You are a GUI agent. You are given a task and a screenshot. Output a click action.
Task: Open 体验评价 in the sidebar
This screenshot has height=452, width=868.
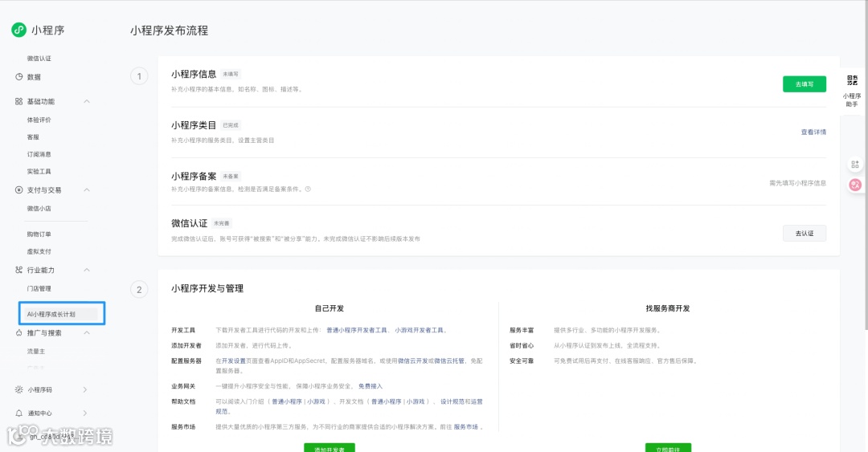click(39, 120)
